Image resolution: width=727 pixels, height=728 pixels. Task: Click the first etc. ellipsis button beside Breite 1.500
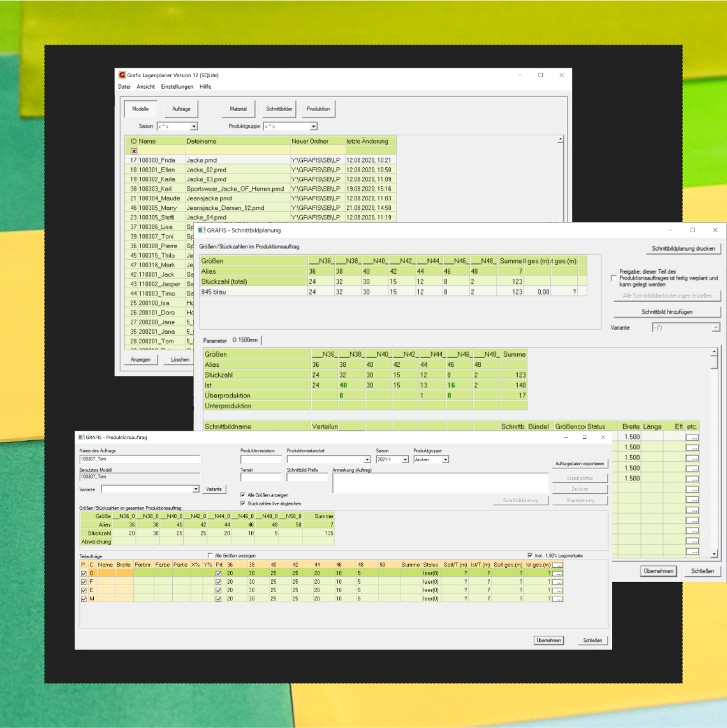click(692, 437)
